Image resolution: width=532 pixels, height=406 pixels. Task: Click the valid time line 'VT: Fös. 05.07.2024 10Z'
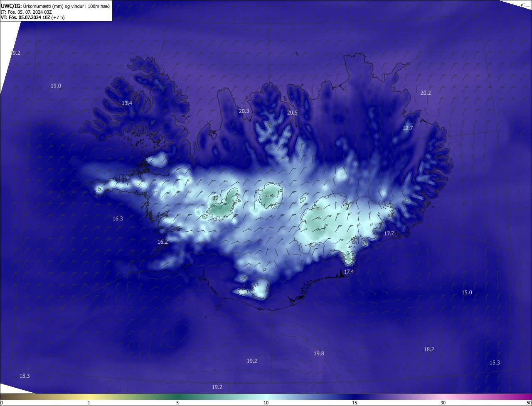click(x=26, y=17)
